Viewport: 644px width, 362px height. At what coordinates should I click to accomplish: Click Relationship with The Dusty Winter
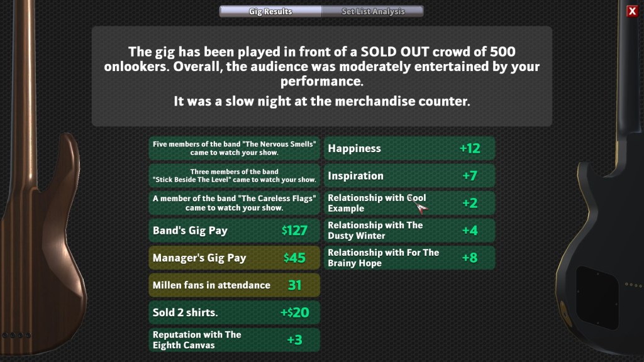(x=410, y=231)
